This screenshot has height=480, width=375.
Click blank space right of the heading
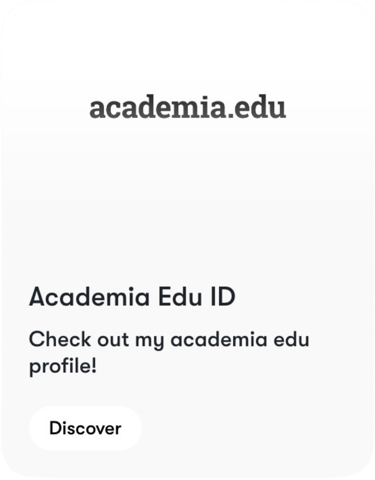(x=303, y=296)
